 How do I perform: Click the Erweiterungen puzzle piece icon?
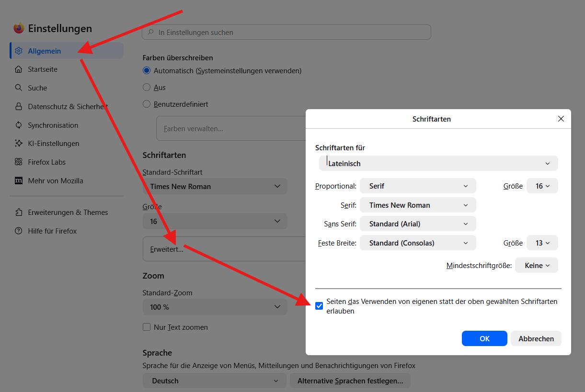pos(19,213)
